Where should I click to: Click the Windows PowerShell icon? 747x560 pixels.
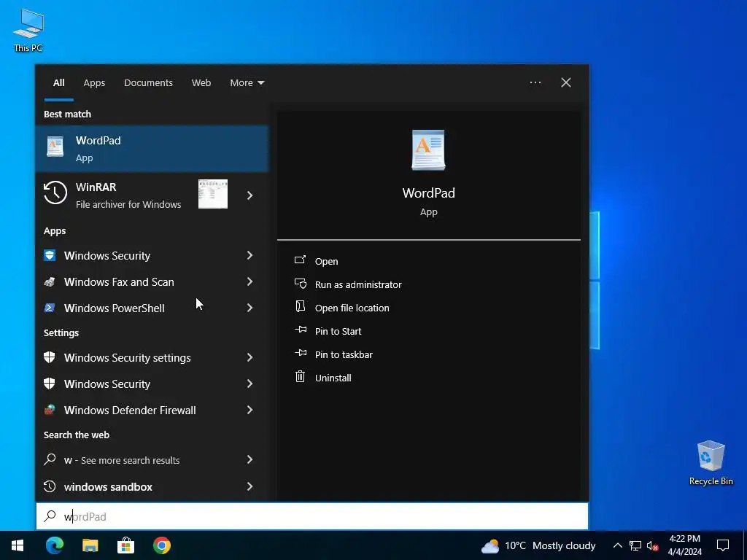(50, 308)
